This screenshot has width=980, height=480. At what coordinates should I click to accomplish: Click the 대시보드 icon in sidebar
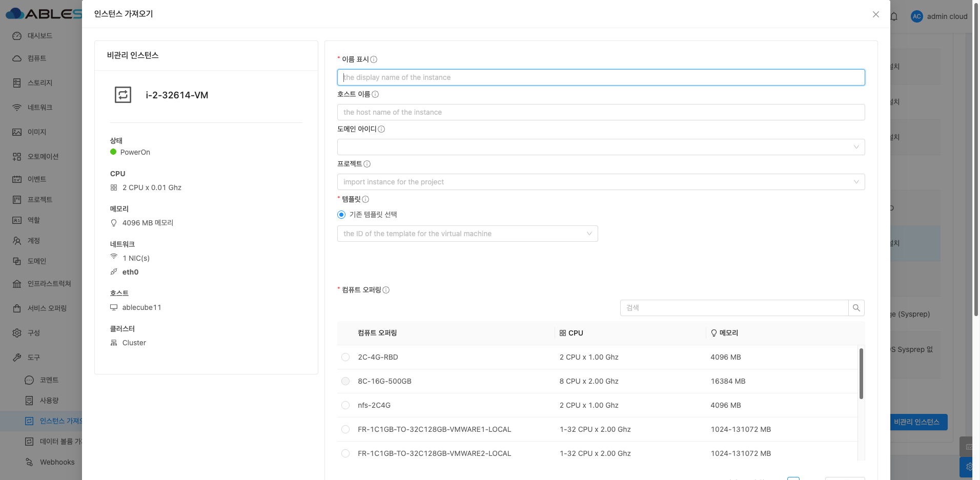point(17,36)
